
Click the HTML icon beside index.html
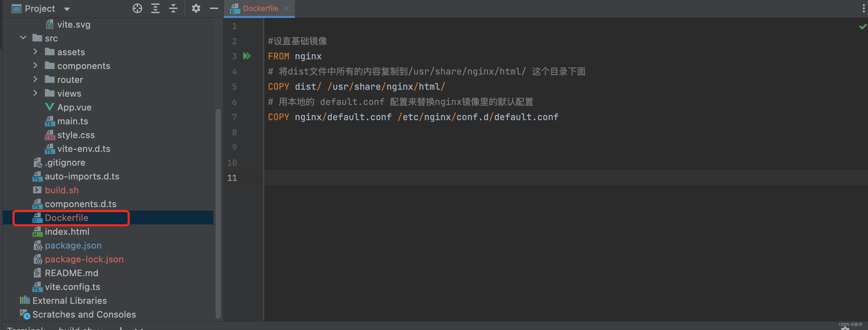tap(37, 232)
